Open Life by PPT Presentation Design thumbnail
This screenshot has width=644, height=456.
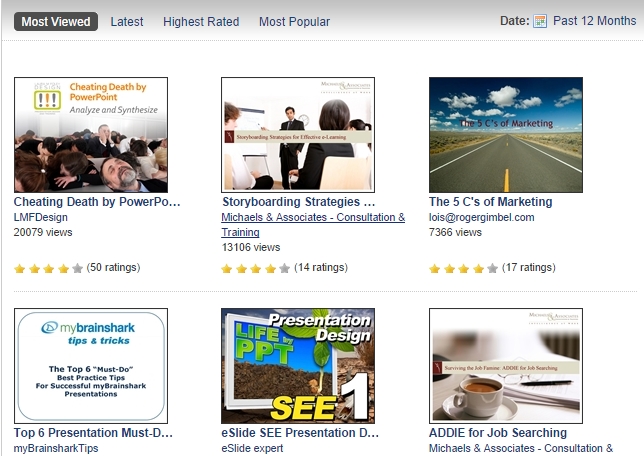click(298, 366)
